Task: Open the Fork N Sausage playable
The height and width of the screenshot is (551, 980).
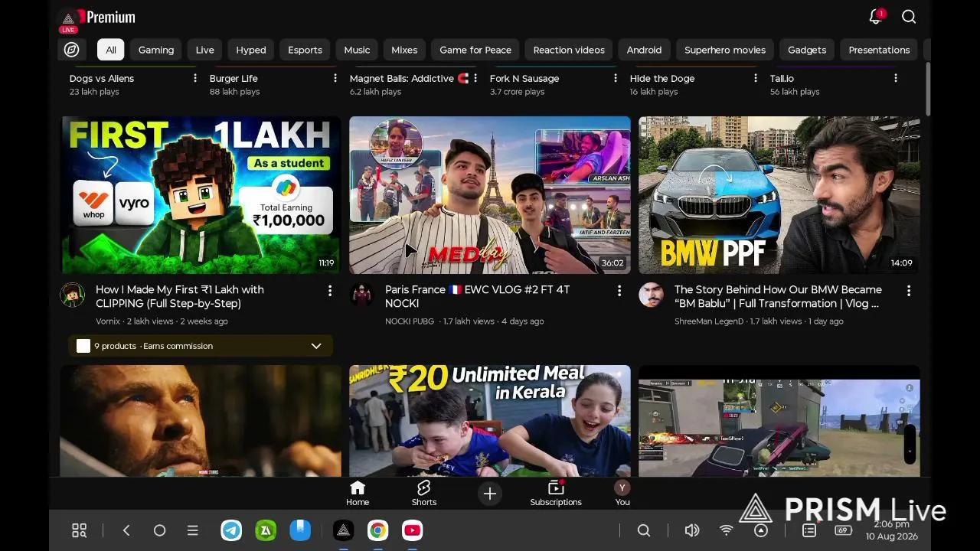Action: coord(524,78)
